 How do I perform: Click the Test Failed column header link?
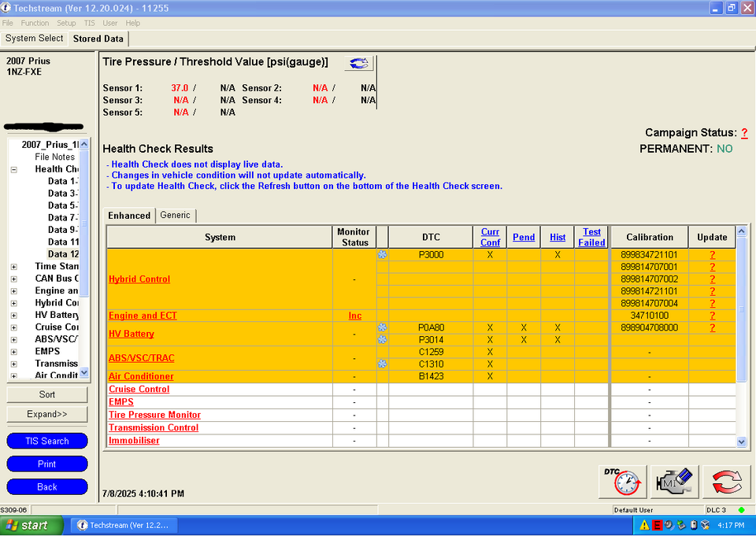[591, 237]
